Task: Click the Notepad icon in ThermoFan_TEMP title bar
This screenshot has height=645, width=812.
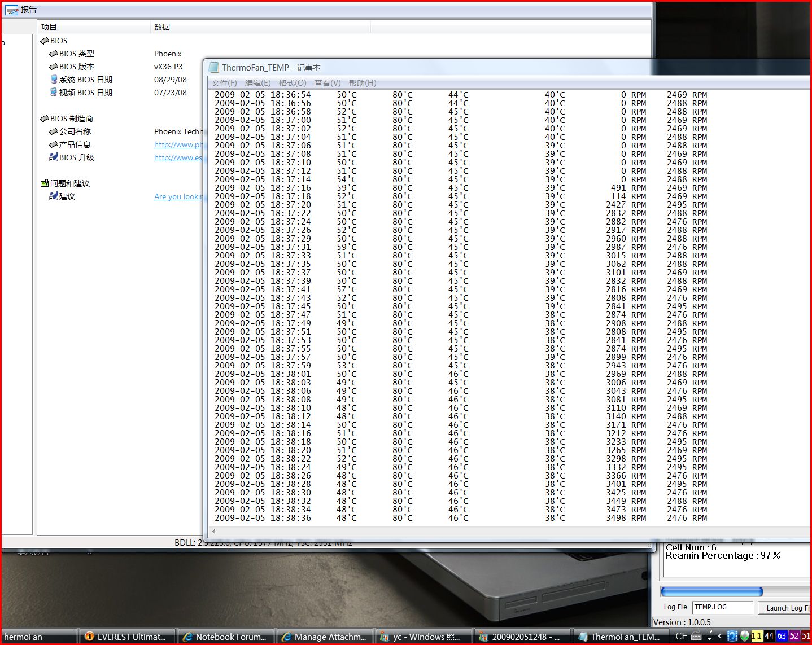Action: (214, 67)
